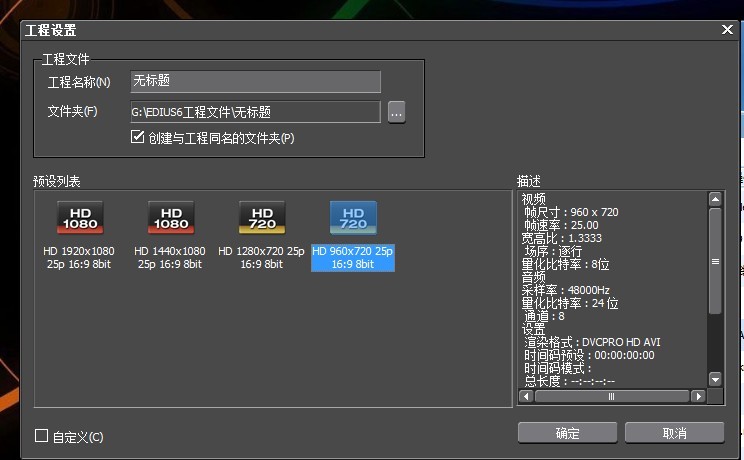
Task: Select the HD 1920x1080 25p preset icon
Action: [80, 218]
